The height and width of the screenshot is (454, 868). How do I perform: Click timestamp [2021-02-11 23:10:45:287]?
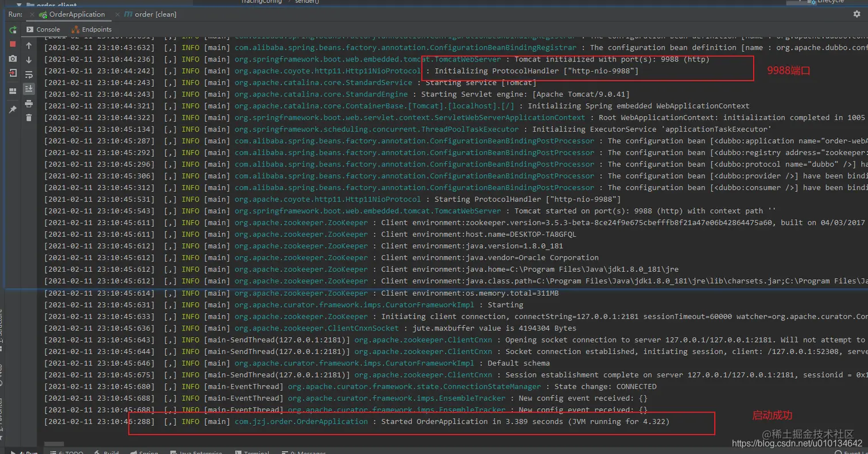tap(99, 141)
